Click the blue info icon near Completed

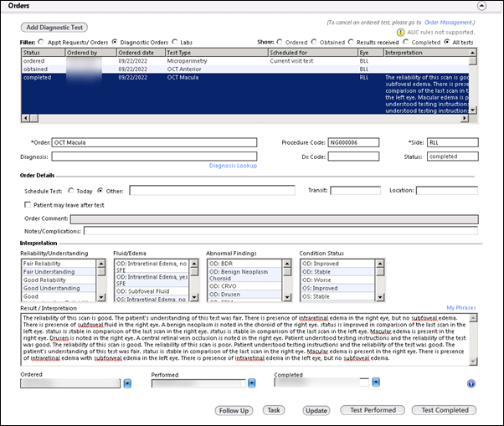tap(471, 383)
